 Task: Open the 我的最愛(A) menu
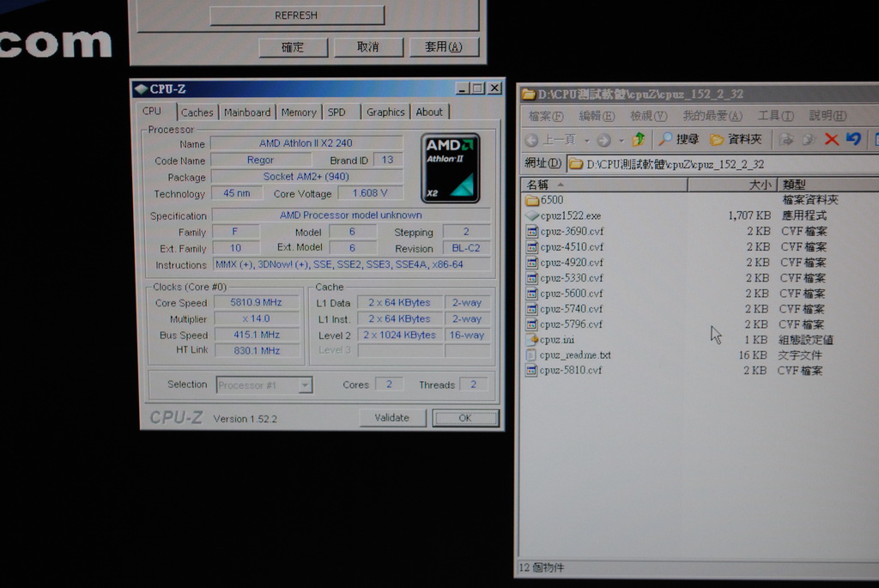tap(712, 116)
